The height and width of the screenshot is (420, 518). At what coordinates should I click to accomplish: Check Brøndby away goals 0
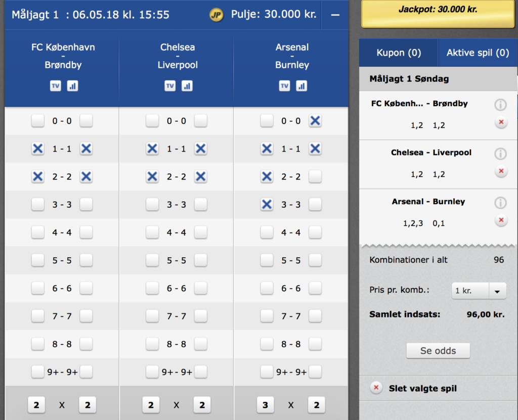pyautogui.click(x=86, y=121)
